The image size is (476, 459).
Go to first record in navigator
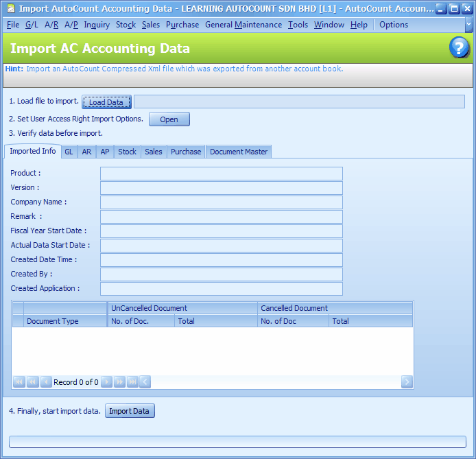tap(19, 382)
